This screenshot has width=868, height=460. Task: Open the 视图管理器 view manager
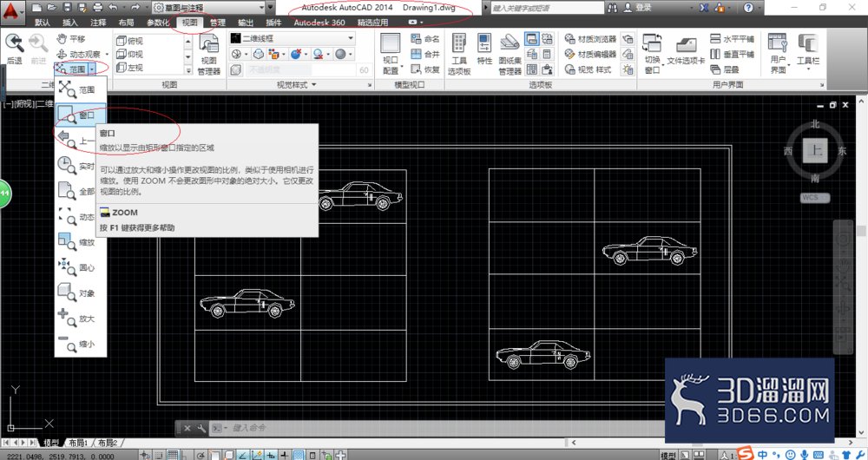[x=209, y=55]
